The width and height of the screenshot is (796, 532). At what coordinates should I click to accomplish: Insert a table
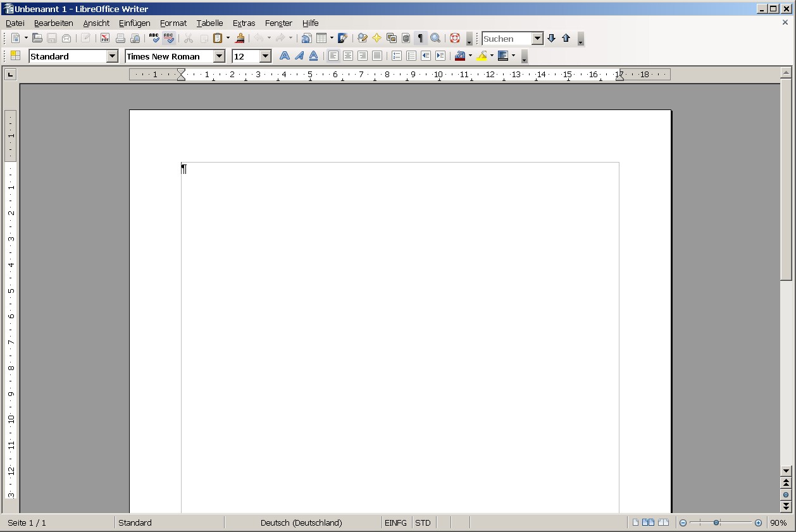[321, 38]
